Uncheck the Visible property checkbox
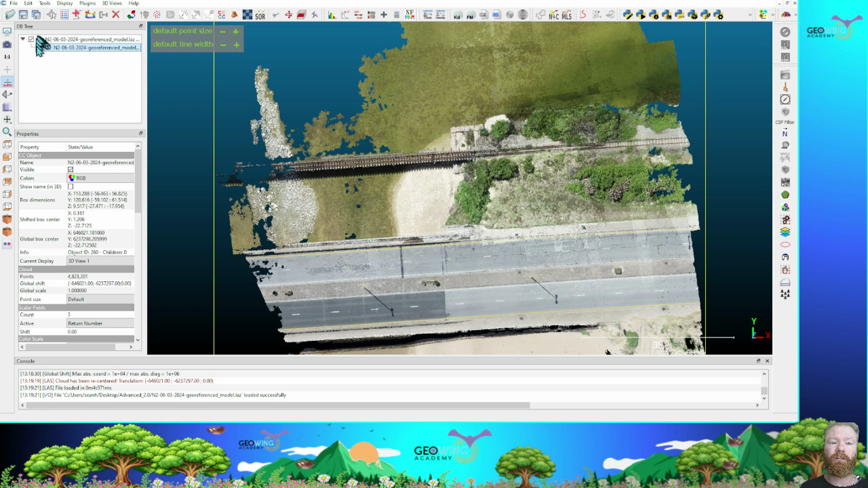Screen dimensions: 868x488 pos(71,170)
